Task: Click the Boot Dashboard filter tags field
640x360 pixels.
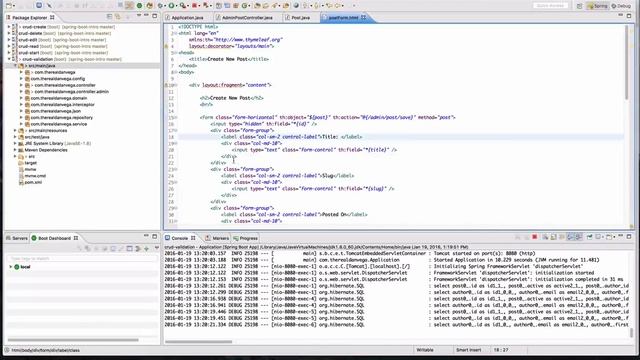Action: tap(82, 258)
